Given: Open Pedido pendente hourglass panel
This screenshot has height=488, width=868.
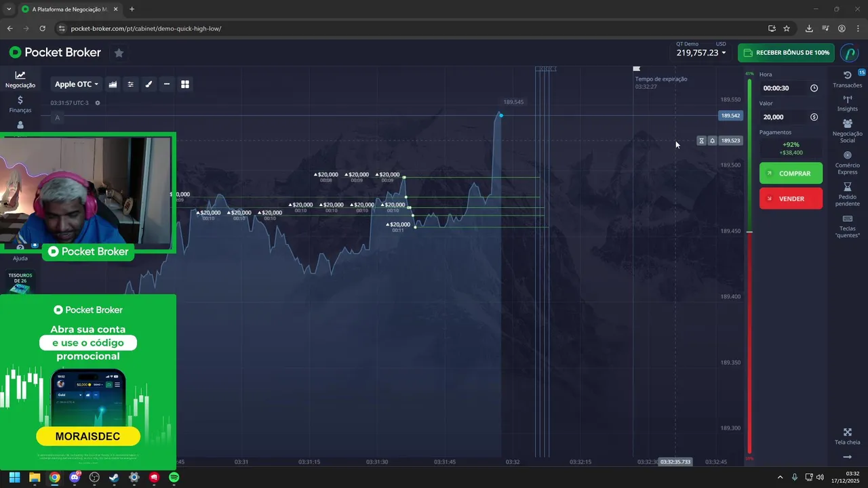Looking at the screenshot, I should (x=848, y=195).
